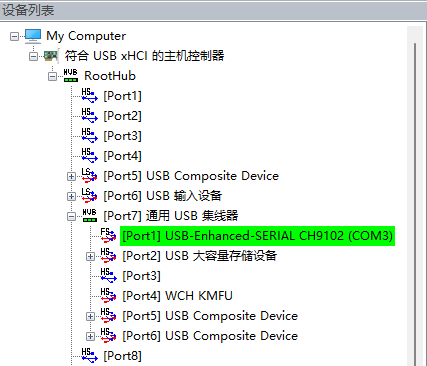
Task: Select LS [Port5] USB Composite Device label
Action: point(191,176)
